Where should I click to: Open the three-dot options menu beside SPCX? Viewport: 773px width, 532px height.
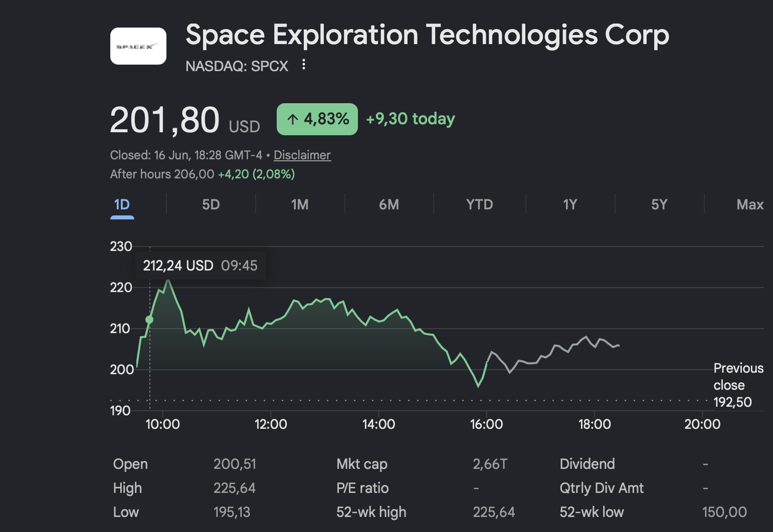pyautogui.click(x=303, y=65)
